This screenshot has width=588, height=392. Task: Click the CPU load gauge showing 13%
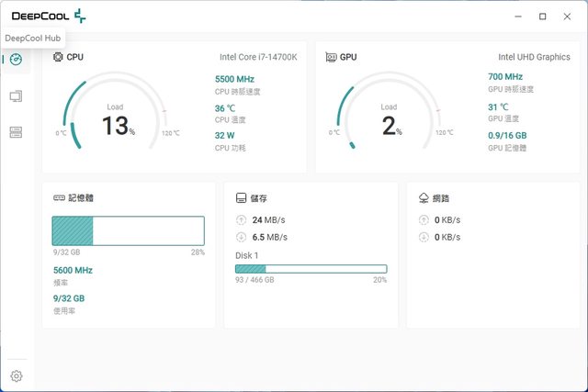click(x=117, y=119)
